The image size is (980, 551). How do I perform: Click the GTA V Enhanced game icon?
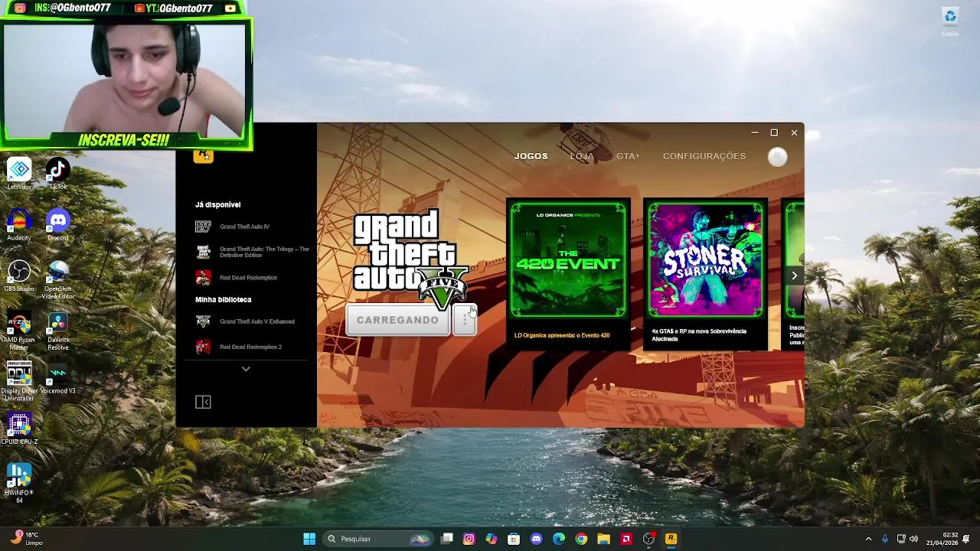tap(203, 321)
